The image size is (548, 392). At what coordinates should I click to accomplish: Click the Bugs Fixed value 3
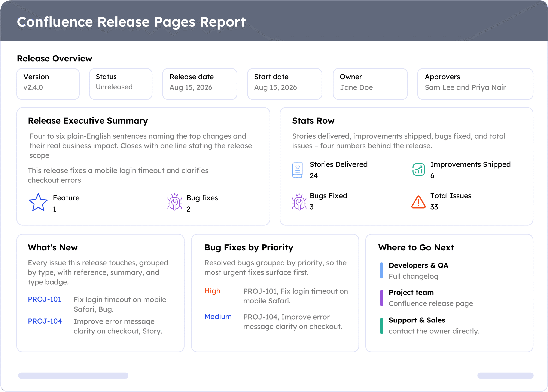point(312,207)
